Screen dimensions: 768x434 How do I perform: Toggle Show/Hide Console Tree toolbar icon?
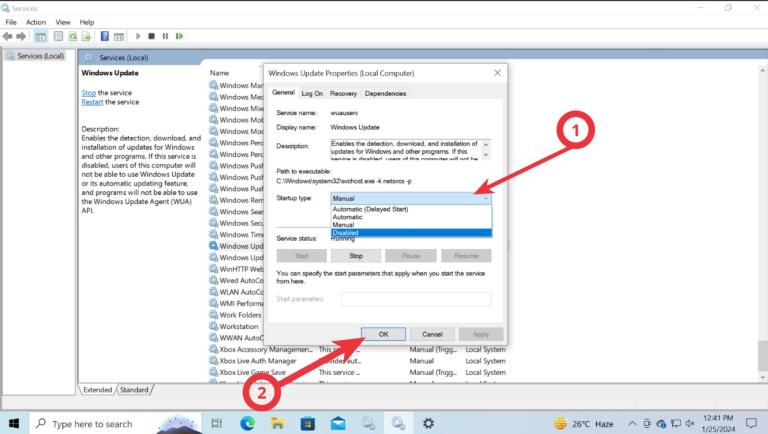click(41, 36)
